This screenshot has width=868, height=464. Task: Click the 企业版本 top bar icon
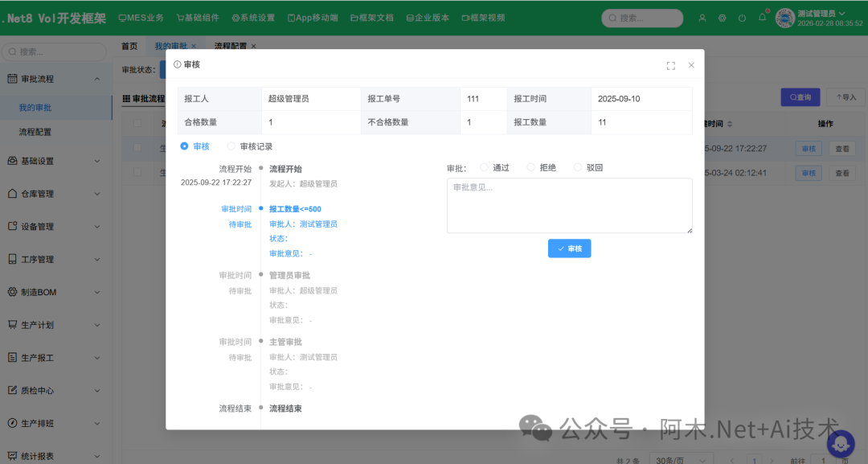point(428,17)
